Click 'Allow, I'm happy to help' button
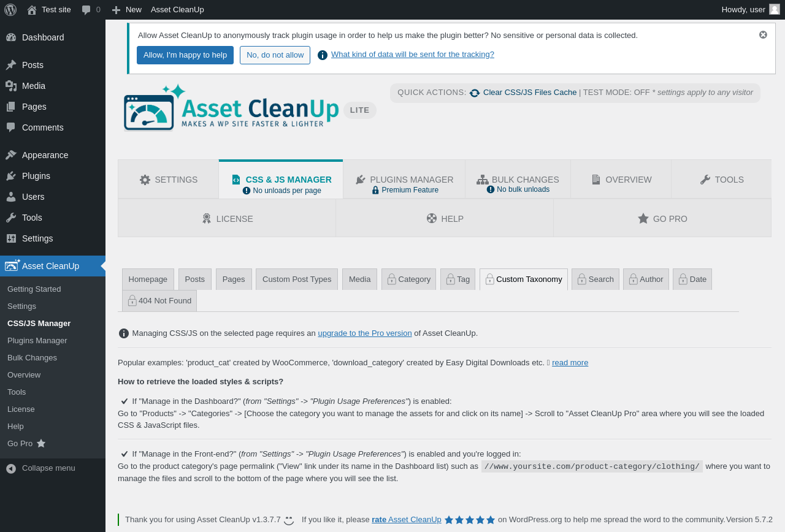 coord(185,55)
